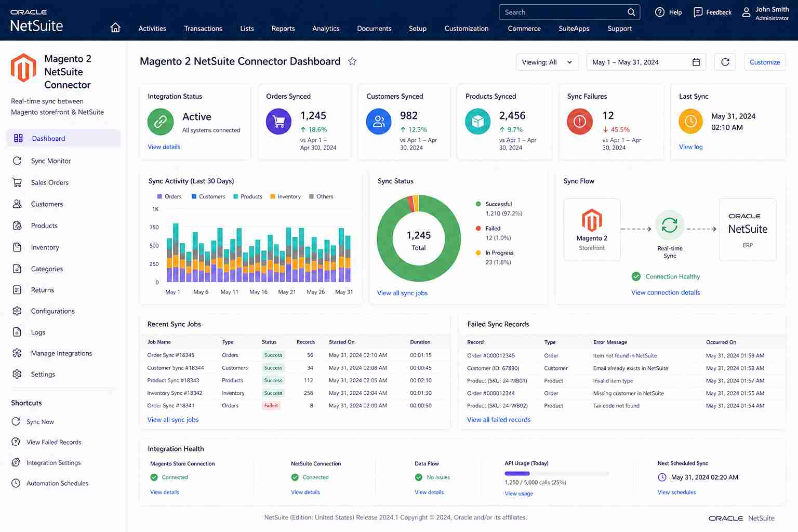Click the green Integration Status link icon
798x532 pixels.
click(161, 121)
